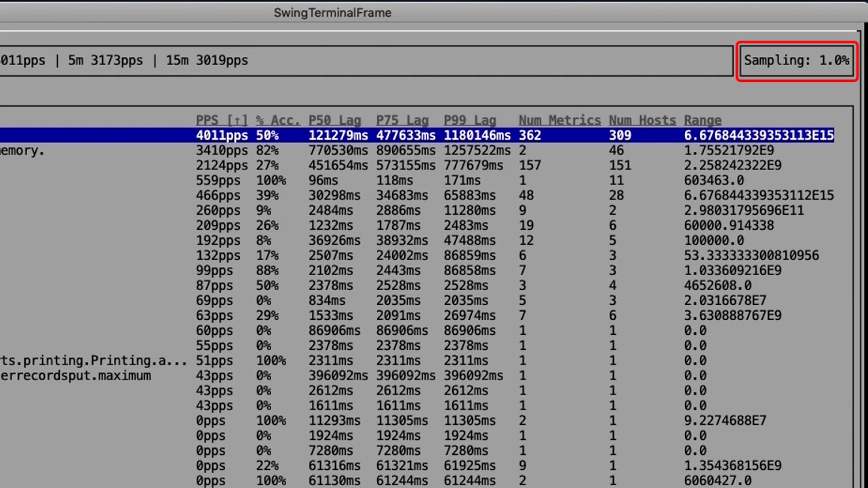Select the 99pps row
This screenshot has width=868, height=488.
tap(417, 270)
